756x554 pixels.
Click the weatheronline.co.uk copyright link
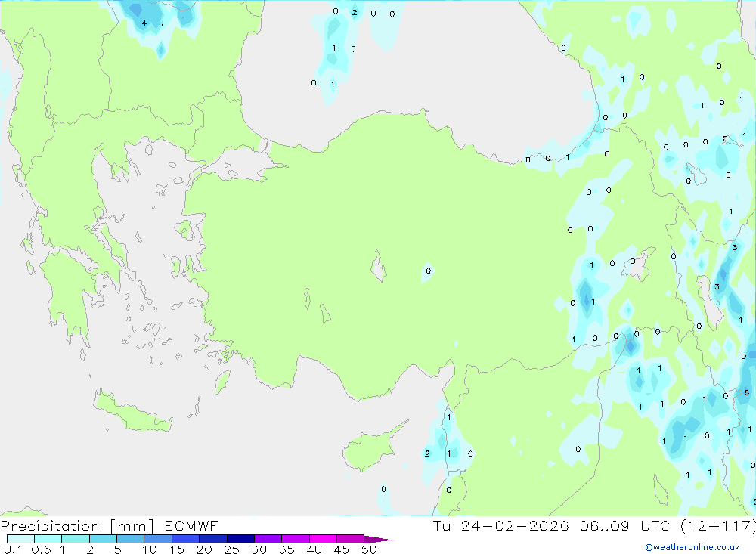[692, 547]
